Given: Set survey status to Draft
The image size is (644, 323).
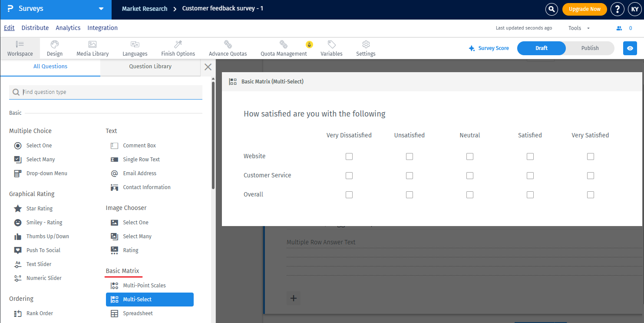Looking at the screenshot, I should coord(542,48).
